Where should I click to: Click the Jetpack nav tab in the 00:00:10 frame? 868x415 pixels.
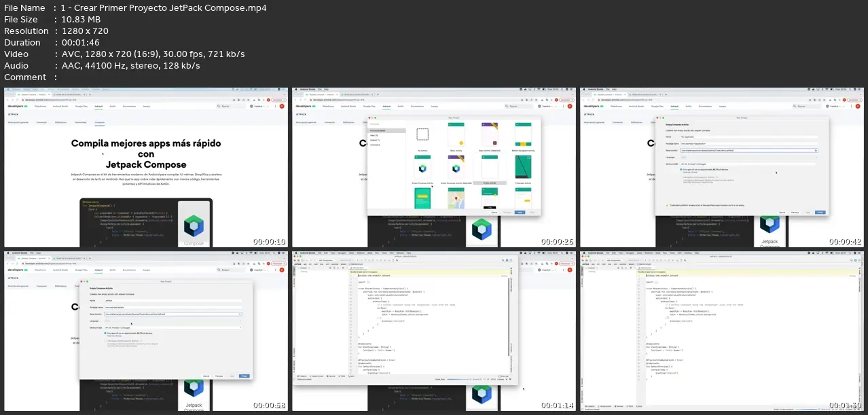pyautogui.click(x=98, y=107)
